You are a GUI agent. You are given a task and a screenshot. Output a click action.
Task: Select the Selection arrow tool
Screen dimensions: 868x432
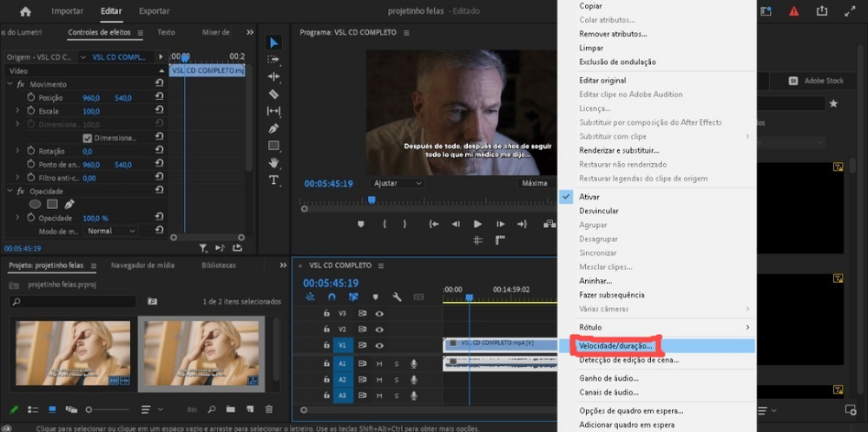point(273,42)
